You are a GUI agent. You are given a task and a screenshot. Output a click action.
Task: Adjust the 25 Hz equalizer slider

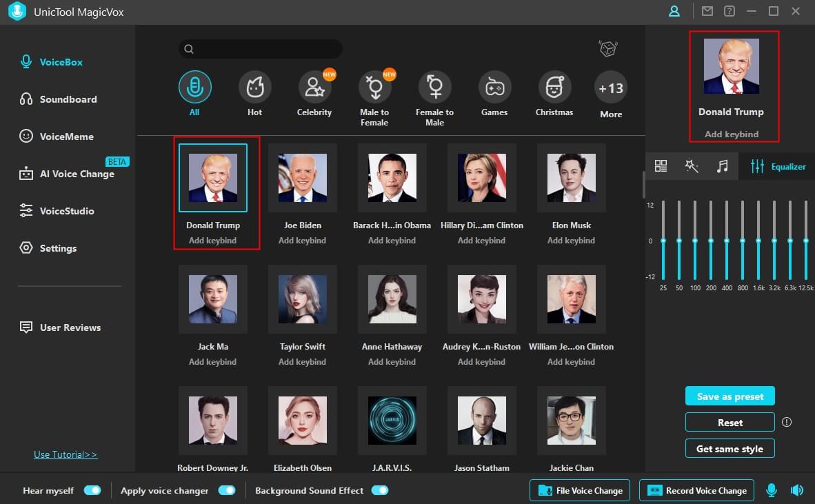click(x=663, y=241)
